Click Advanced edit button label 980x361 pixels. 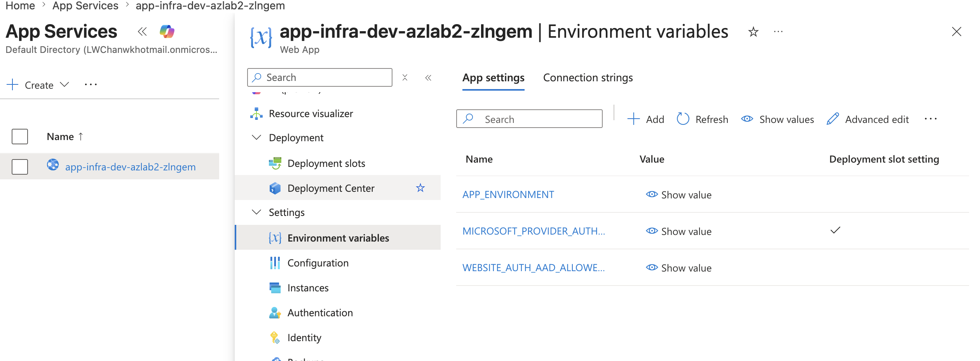pos(877,119)
